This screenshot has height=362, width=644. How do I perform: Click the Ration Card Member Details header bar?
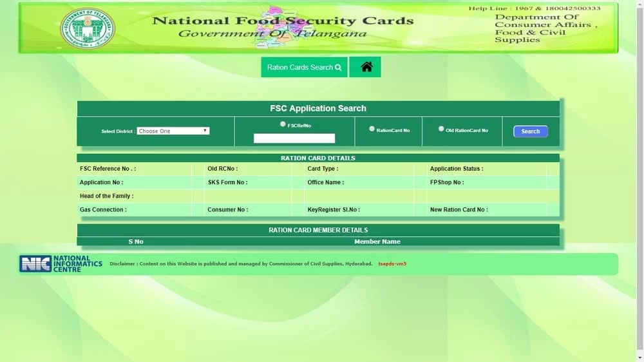[318, 230]
